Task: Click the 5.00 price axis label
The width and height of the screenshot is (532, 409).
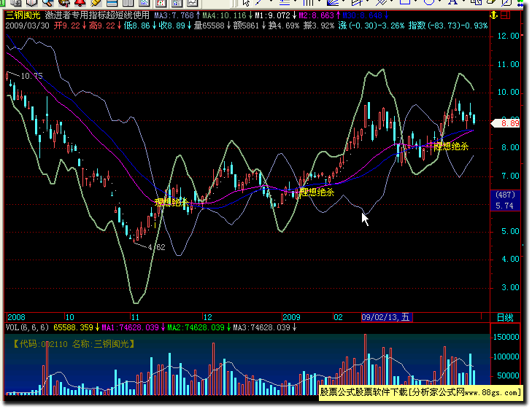Action: click(x=510, y=231)
